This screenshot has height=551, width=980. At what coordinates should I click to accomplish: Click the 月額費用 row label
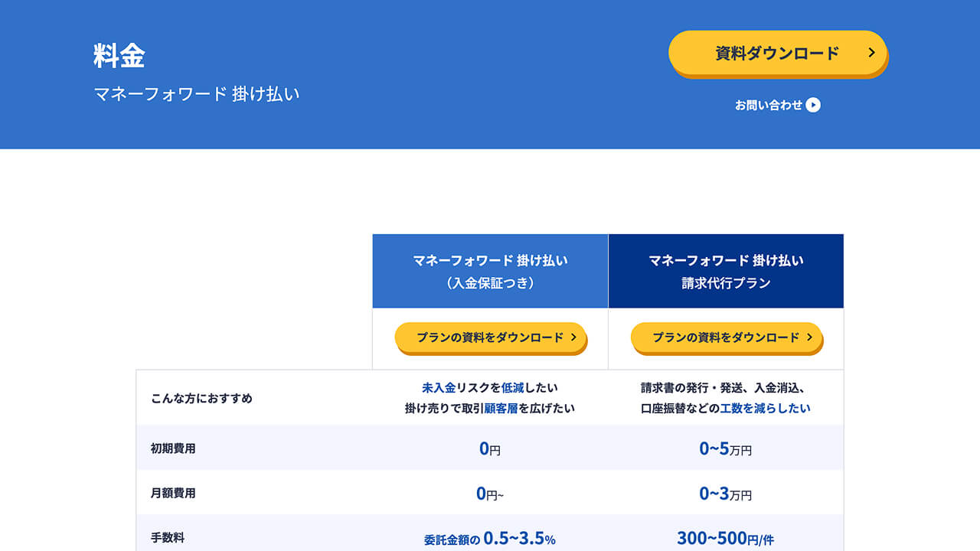pyautogui.click(x=172, y=495)
